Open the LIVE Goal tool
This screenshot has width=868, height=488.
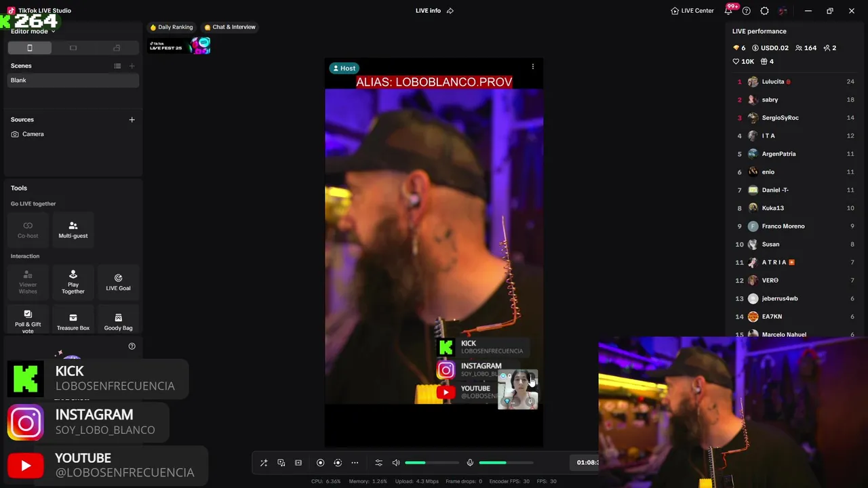[118, 282]
